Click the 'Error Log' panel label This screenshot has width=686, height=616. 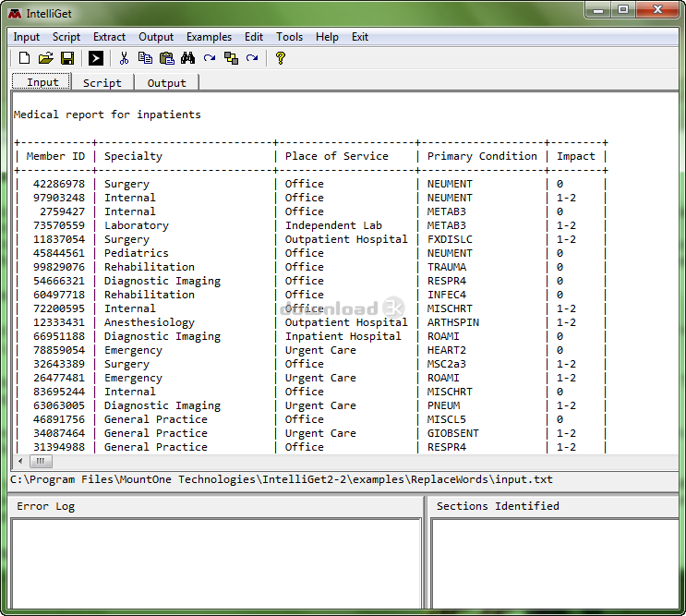(x=46, y=506)
